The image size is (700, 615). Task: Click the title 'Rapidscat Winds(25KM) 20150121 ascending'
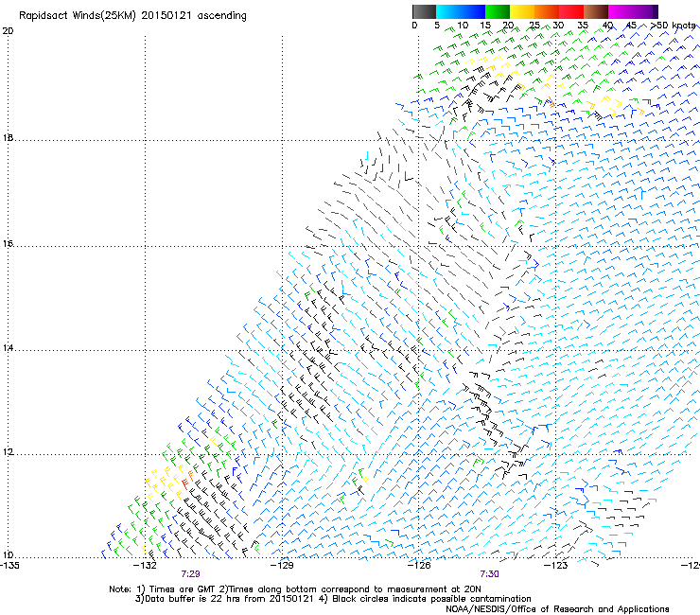click(132, 16)
